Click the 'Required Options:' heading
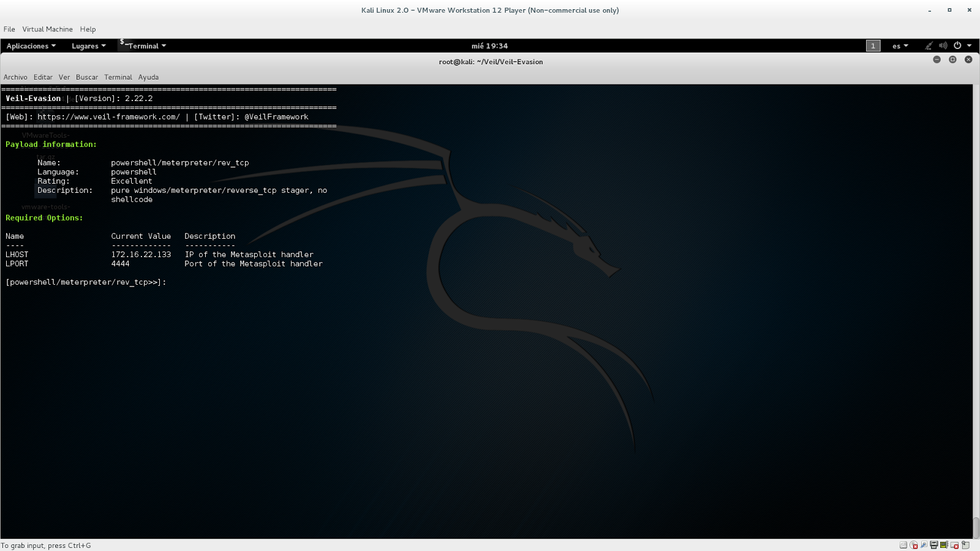980x551 pixels. (x=44, y=218)
